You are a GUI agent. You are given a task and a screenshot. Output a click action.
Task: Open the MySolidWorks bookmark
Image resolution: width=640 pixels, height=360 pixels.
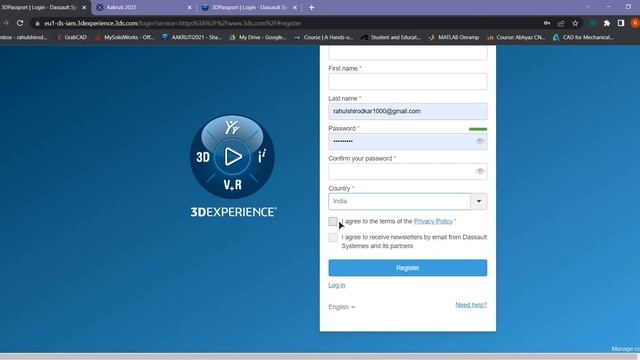pyautogui.click(x=124, y=37)
